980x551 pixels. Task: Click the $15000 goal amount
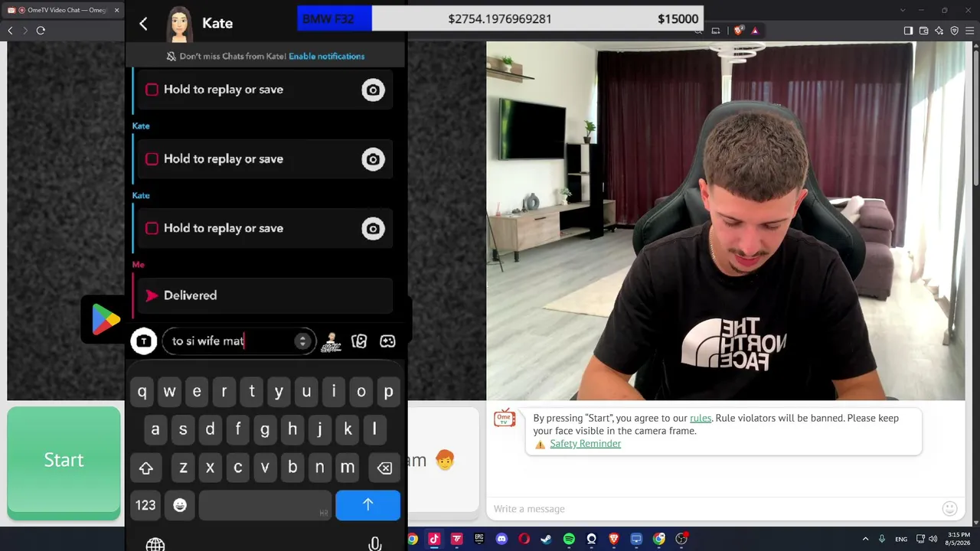[x=678, y=19]
